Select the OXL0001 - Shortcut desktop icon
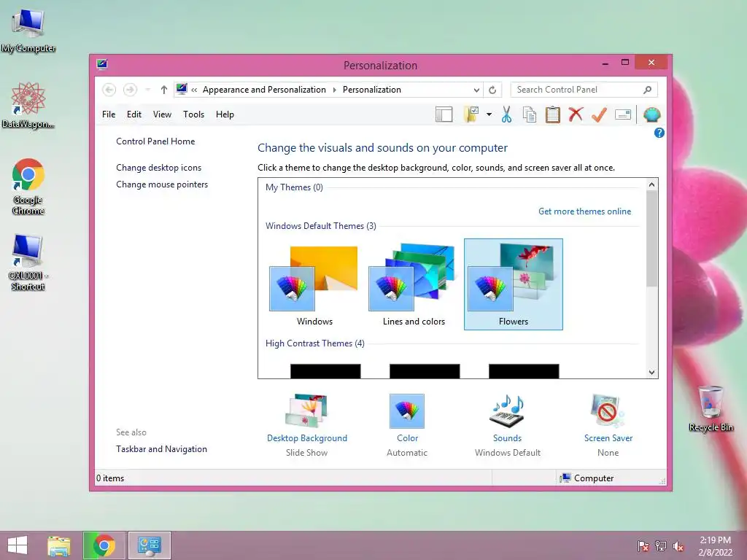This screenshot has width=747, height=560. (x=28, y=262)
